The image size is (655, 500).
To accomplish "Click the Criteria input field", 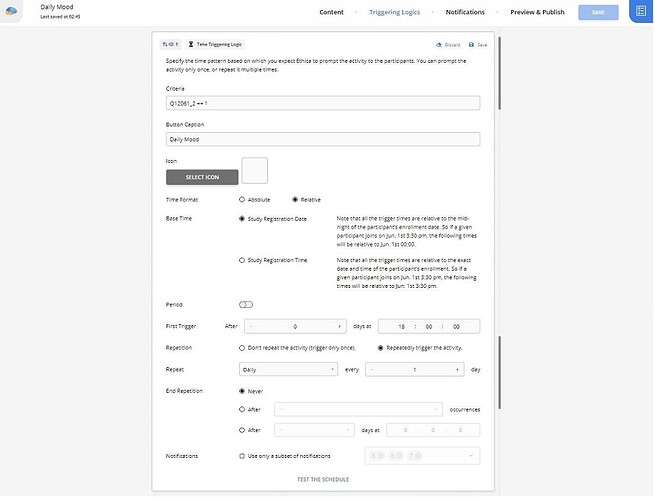I will click(323, 103).
